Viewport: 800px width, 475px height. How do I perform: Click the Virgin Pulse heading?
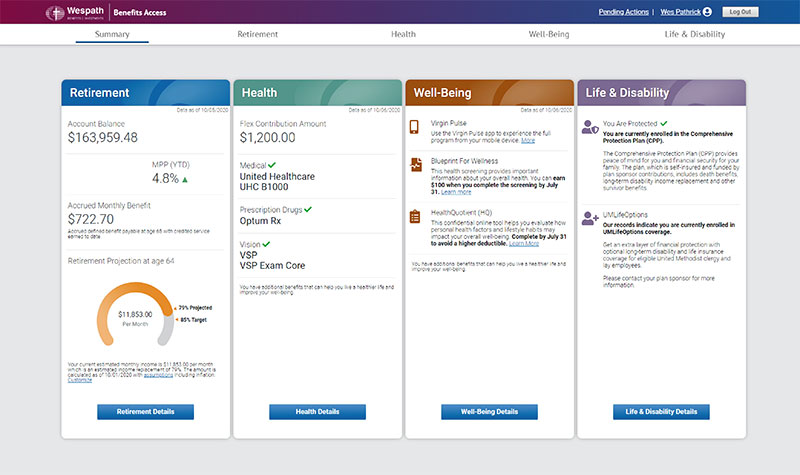448,123
